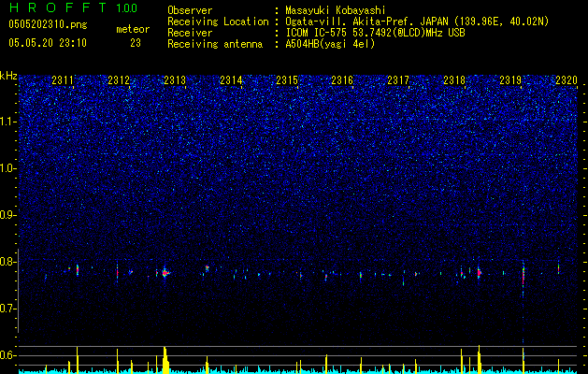Image resolution: width=588 pixels, height=374 pixels.
Task: Click the 0.9 kHz frequency label
Action: point(8,215)
